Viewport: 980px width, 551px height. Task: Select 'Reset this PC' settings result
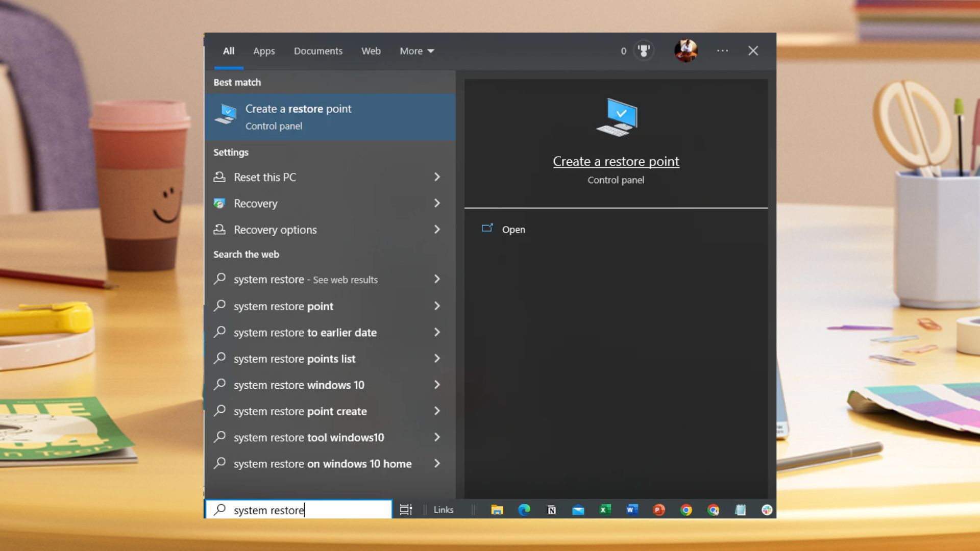point(330,177)
